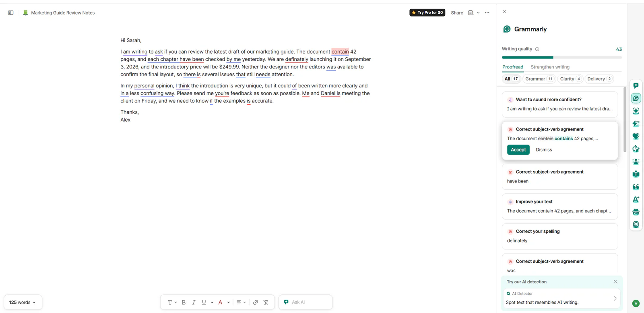Apply red text color with the A swatch

coord(220,302)
